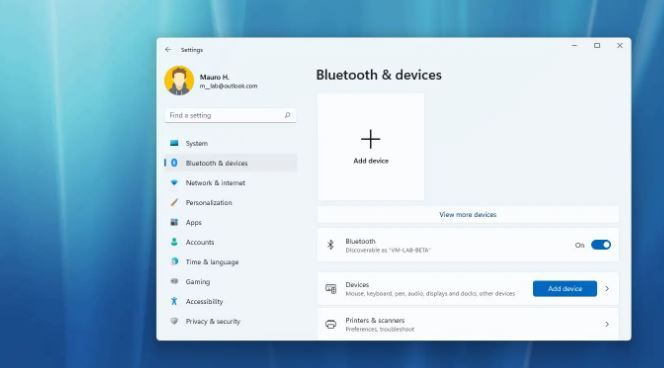Click the back arrow in Settings

(168, 50)
